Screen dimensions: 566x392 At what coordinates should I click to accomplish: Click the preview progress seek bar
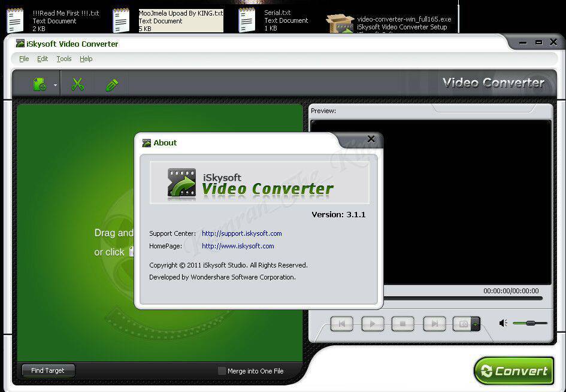click(463, 298)
